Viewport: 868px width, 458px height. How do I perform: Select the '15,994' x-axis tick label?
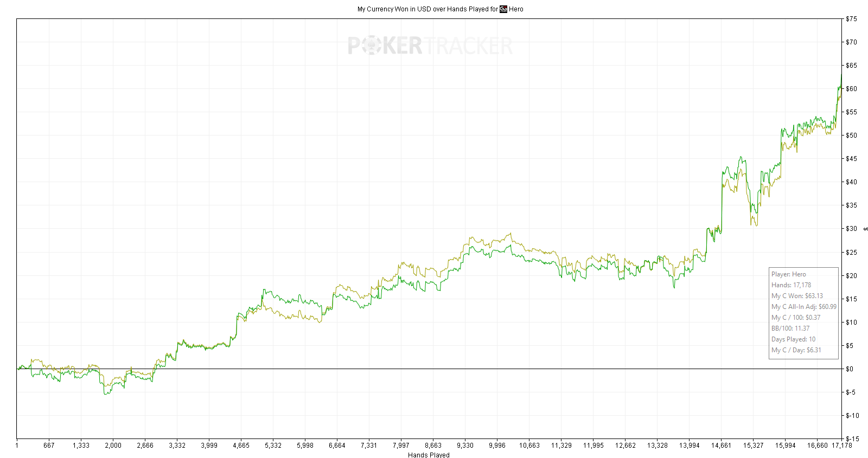(786, 446)
